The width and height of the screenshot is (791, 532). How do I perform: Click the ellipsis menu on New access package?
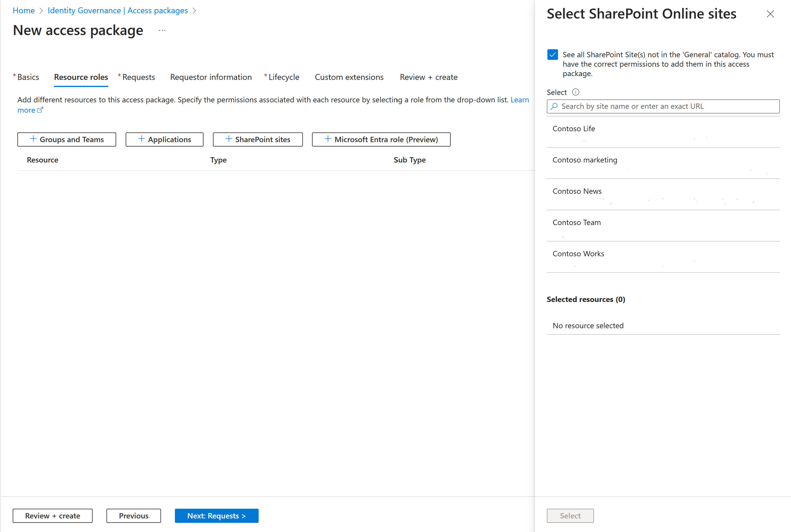163,32
